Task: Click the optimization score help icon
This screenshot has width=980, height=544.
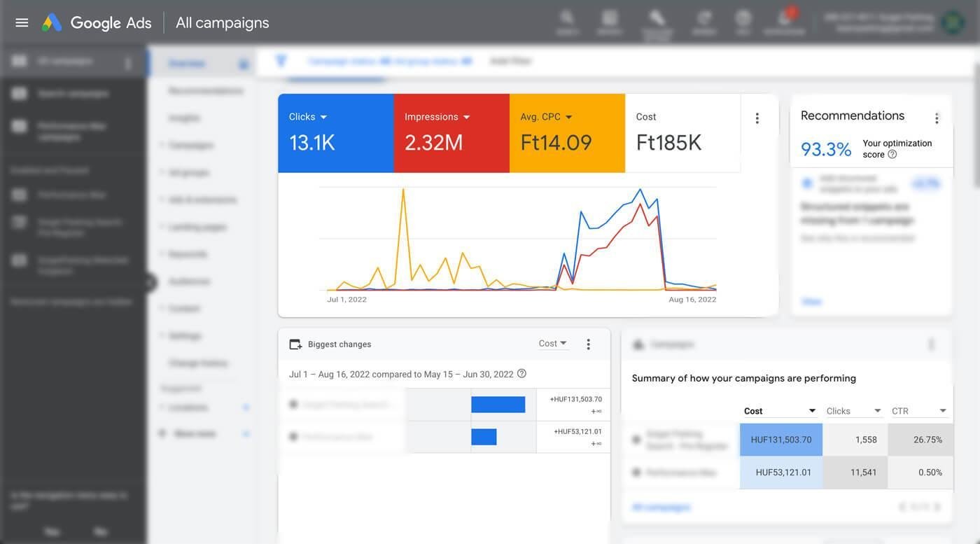Action: [x=892, y=155]
